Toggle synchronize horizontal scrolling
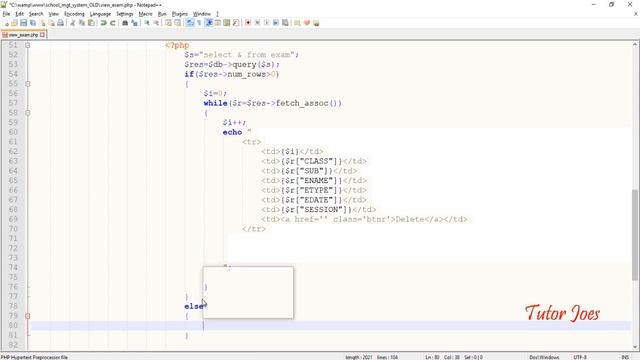 pyautogui.click(x=178, y=23)
